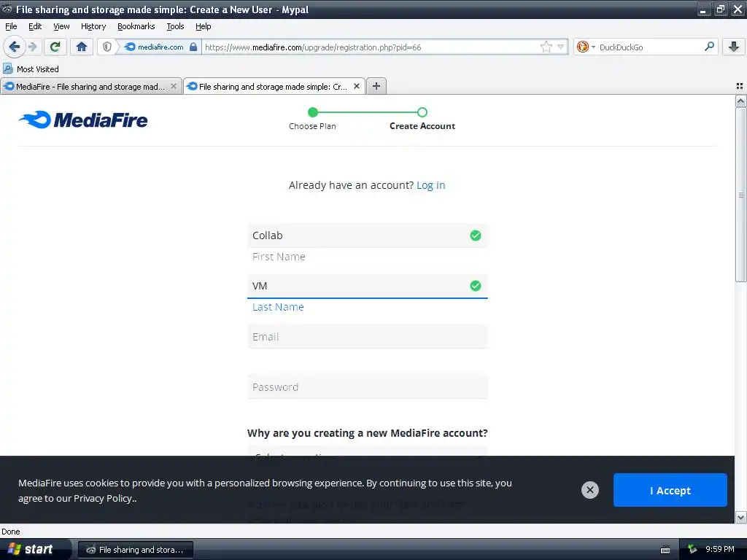Click the MediaFire logo

[83, 120]
